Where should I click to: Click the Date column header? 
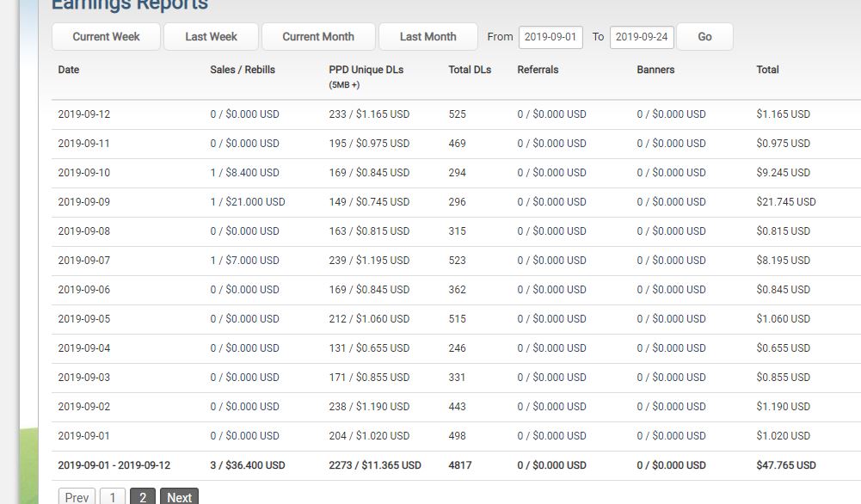pos(69,70)
